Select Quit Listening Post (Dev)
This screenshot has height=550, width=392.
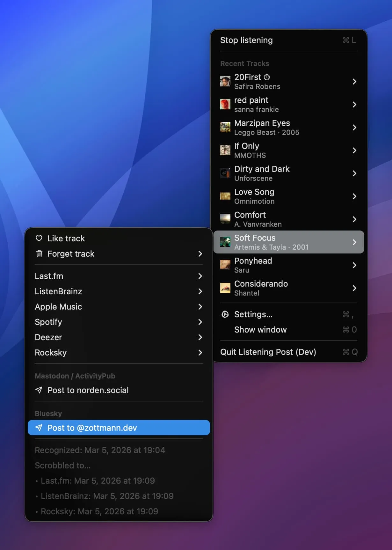(289, 352)
